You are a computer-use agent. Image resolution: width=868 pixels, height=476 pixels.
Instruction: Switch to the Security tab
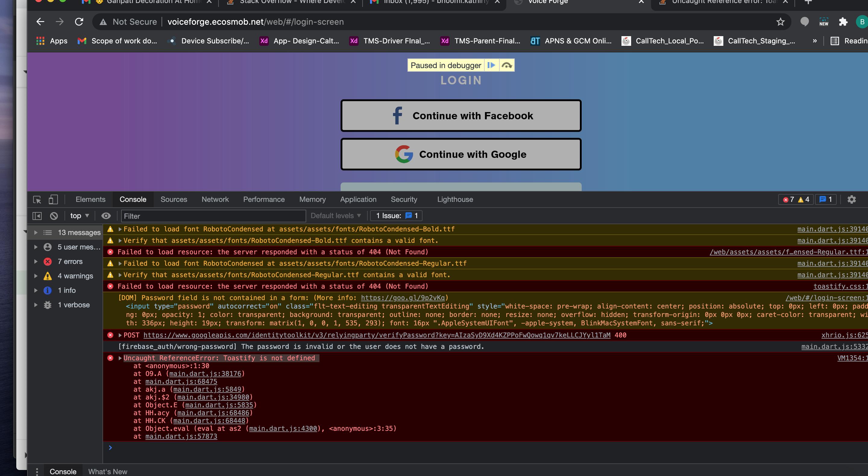click(404, 199)
